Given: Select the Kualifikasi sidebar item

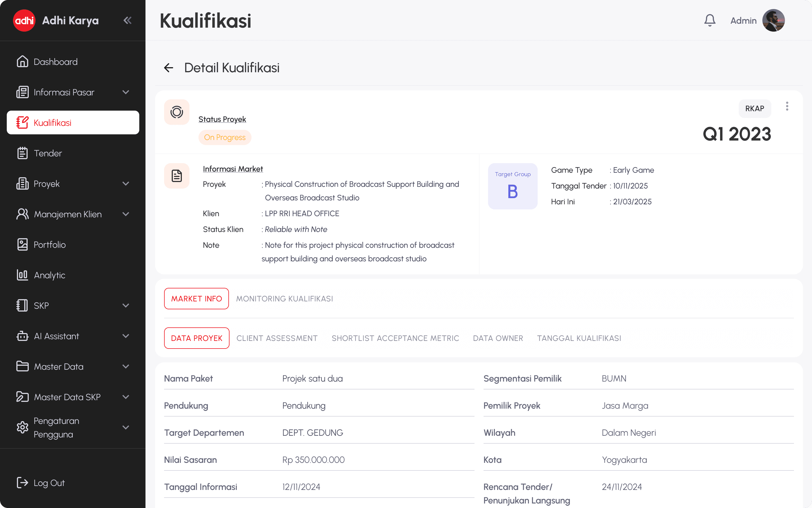Looking at the screenshot, I should coord(73,123).
